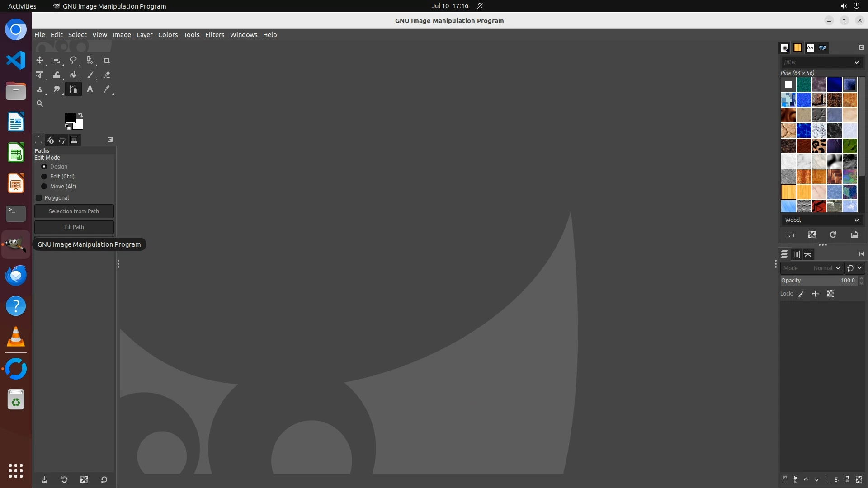Select the Free Select lasso tool
Screen dimensions: 868x488
[x=73, y=60]
